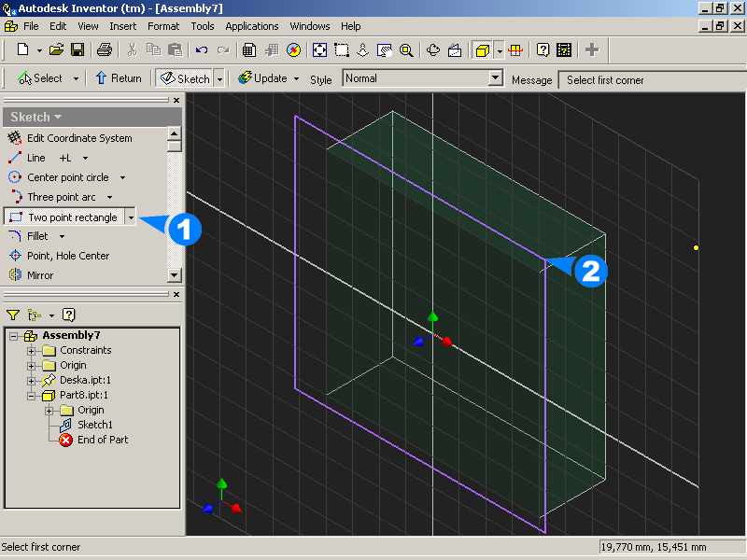This screenshot has height=560, width=747.
Task: Click the Redo arrow icon
Action: tap(223, 49)
